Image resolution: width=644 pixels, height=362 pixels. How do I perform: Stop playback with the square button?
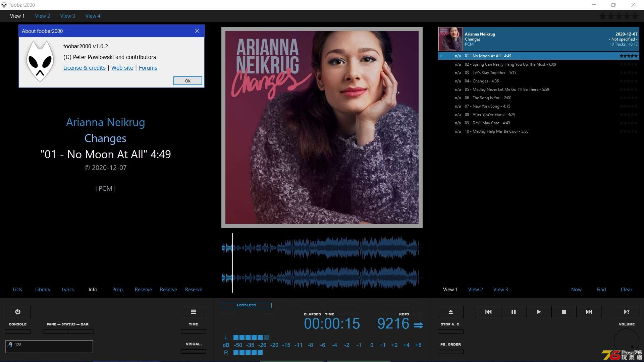[x=564, y=312]
